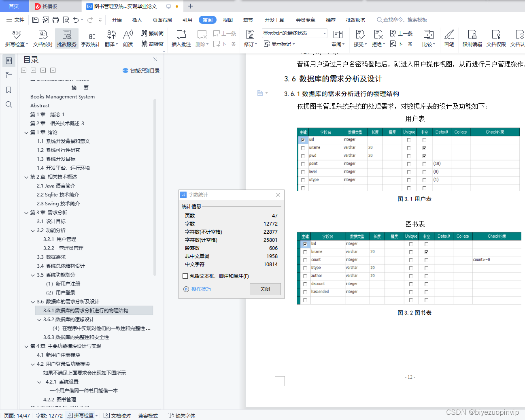The width and height of the screenshot is (525, 420).
Task: Open the outline/TOC sidebar icon
Action: (x=9, y=61)
